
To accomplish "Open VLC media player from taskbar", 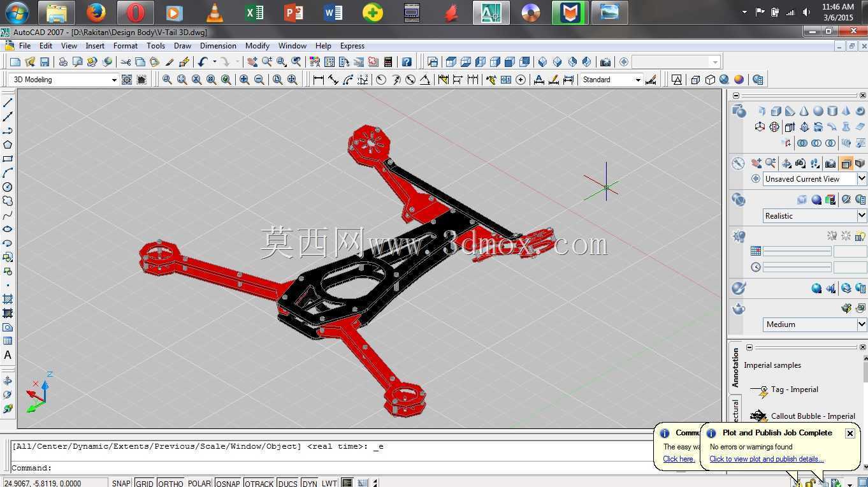I will [215, 12].
